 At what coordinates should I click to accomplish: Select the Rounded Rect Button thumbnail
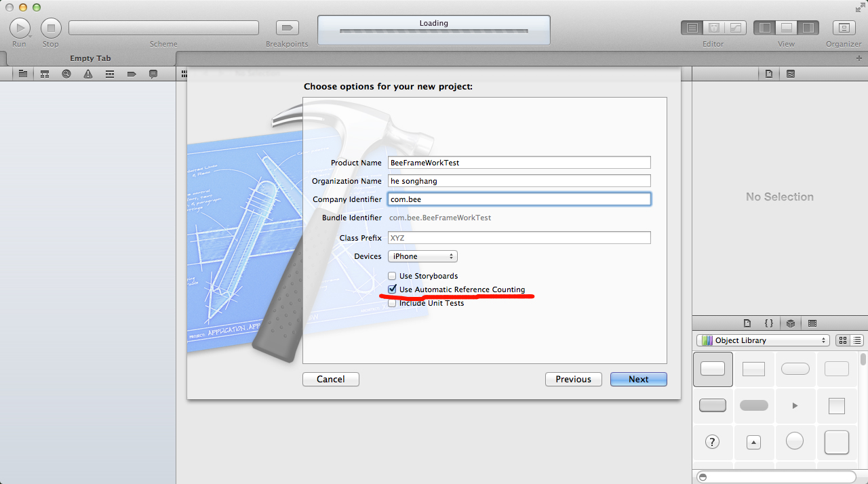pyautogui.click(x=795, y=369)
